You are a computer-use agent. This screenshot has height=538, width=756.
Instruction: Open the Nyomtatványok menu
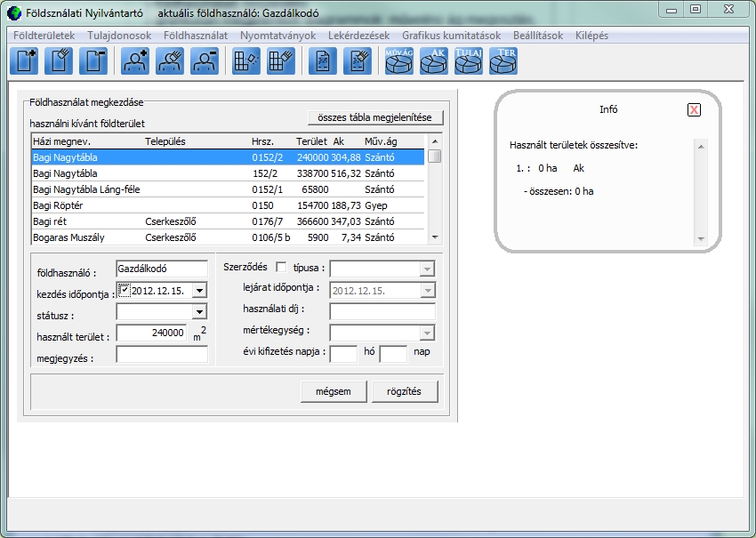tap(277, 36)
